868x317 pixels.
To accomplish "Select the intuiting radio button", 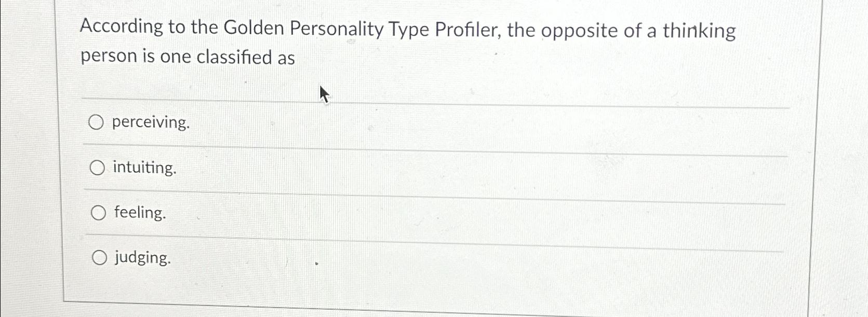I will [x=98, y=168].
